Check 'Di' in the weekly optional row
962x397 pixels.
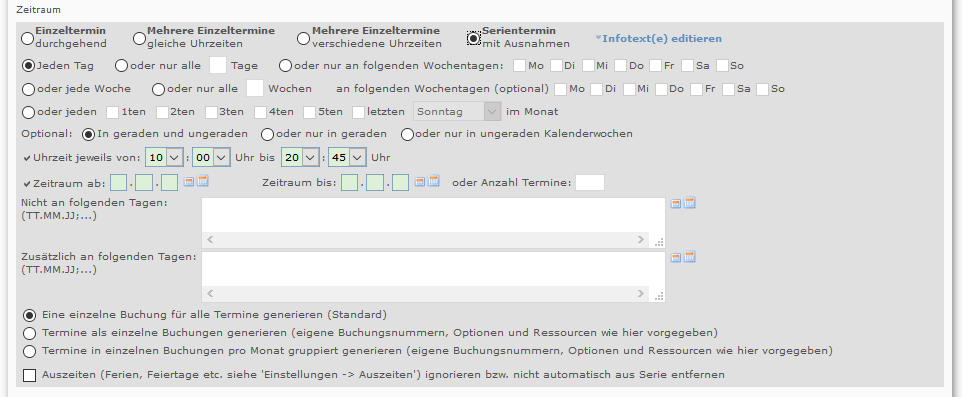pyautogui.click(x=596, y=90)
